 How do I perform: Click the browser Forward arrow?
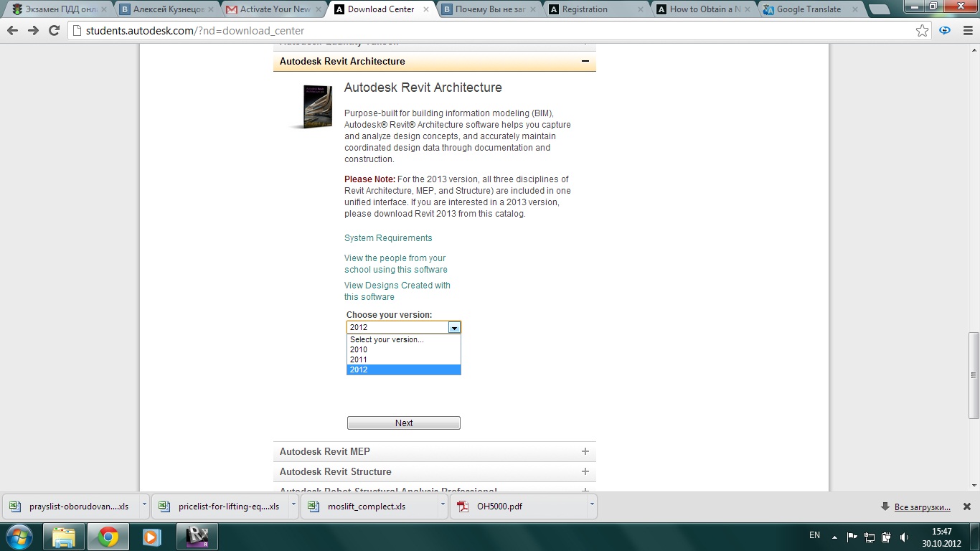click(34, 31)
